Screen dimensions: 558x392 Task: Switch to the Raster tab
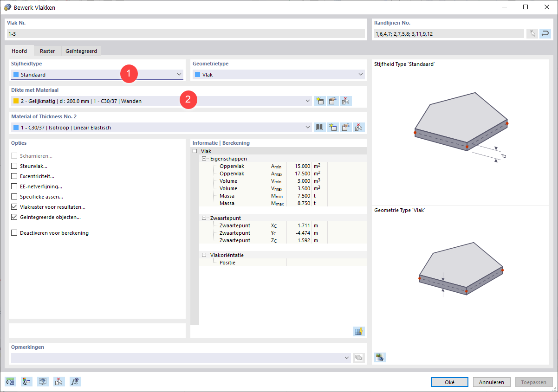(47, 51)
